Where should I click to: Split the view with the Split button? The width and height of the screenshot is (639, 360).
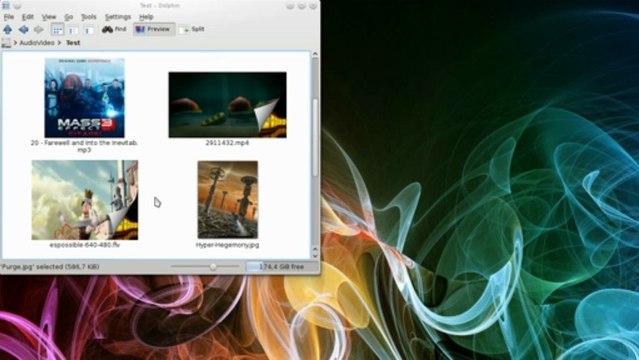point(192,29)
